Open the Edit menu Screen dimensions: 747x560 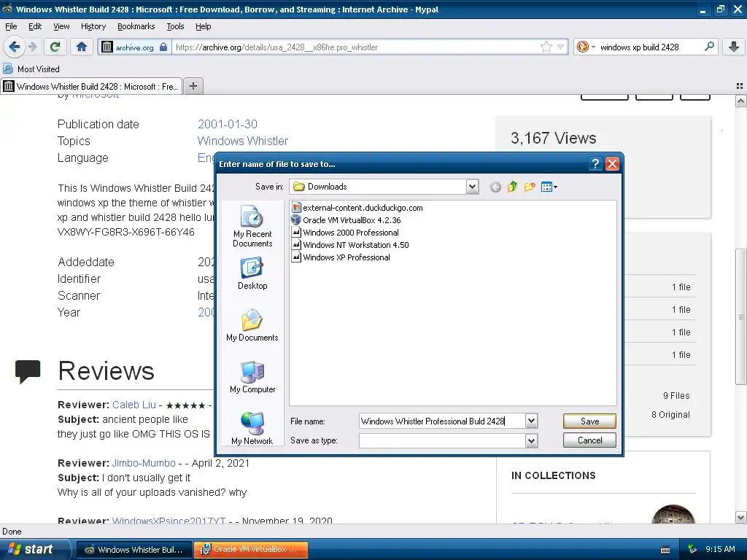pyautogui.click(x=35, y=26)
